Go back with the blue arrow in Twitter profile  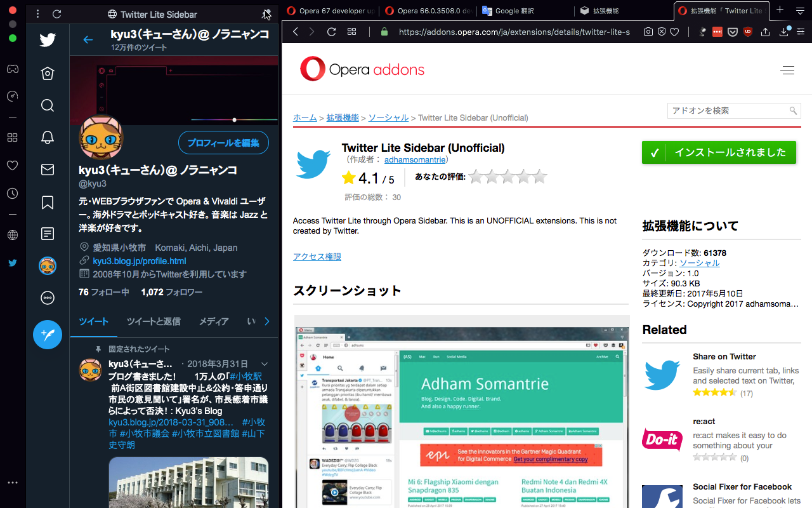pyautogui.click(x=88, y=40)
